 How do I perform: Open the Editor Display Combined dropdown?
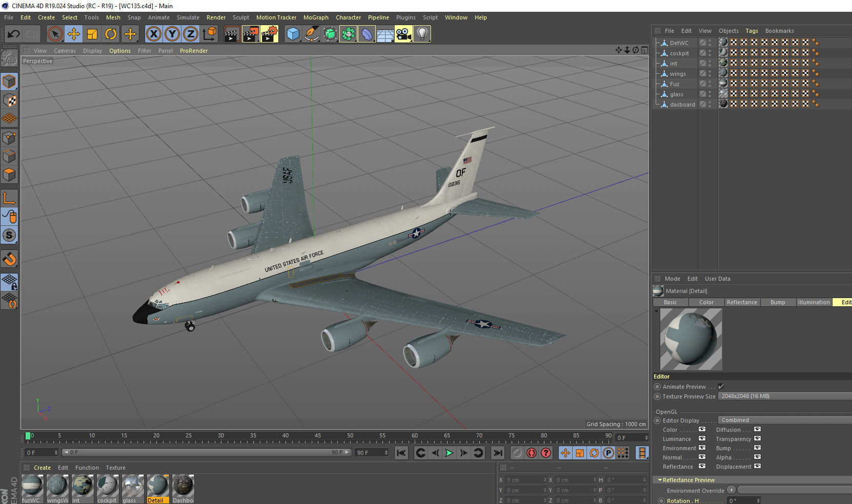pos(785,420)
